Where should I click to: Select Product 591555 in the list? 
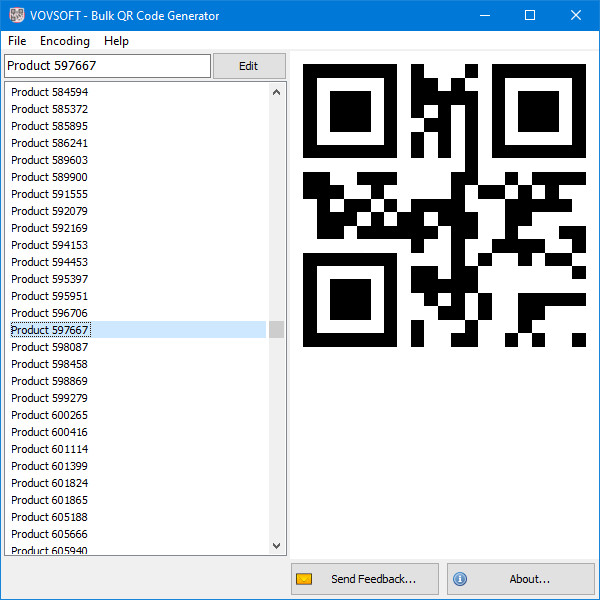pos(138,194)
